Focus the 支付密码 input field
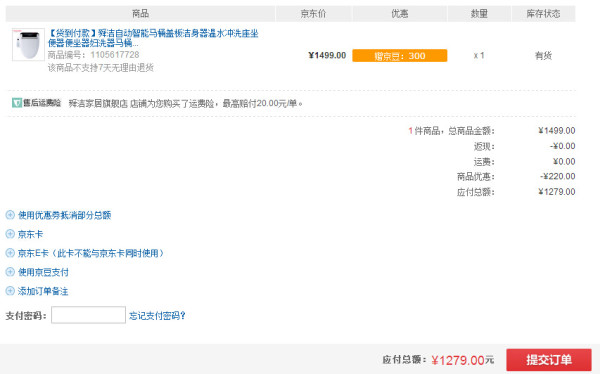The height and width of the screenshot is (374, 600). coord(88,315)
